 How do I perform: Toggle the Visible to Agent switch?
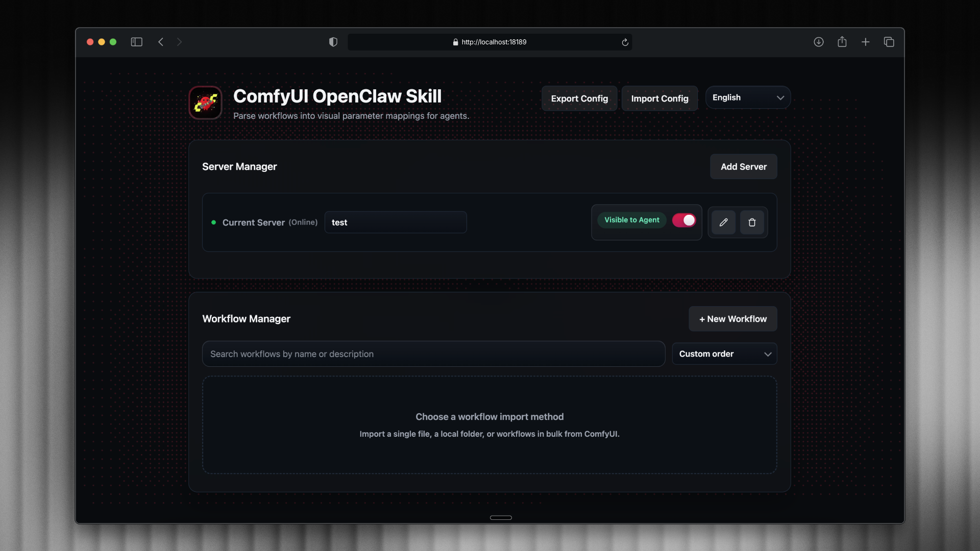click(x=684, y=220)
